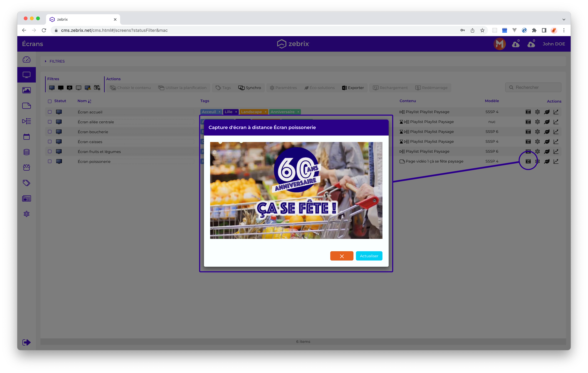This screenshot has height=373, width=588.
Task: Click the Exporter toolbar action
Action: click(x=353, y=88)
